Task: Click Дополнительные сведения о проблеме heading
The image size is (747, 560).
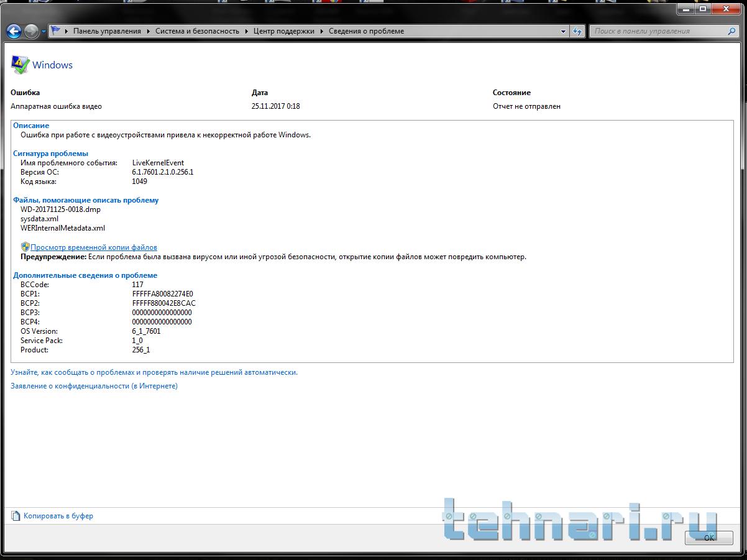Action: pyautogui.click(x=85, y=275)
